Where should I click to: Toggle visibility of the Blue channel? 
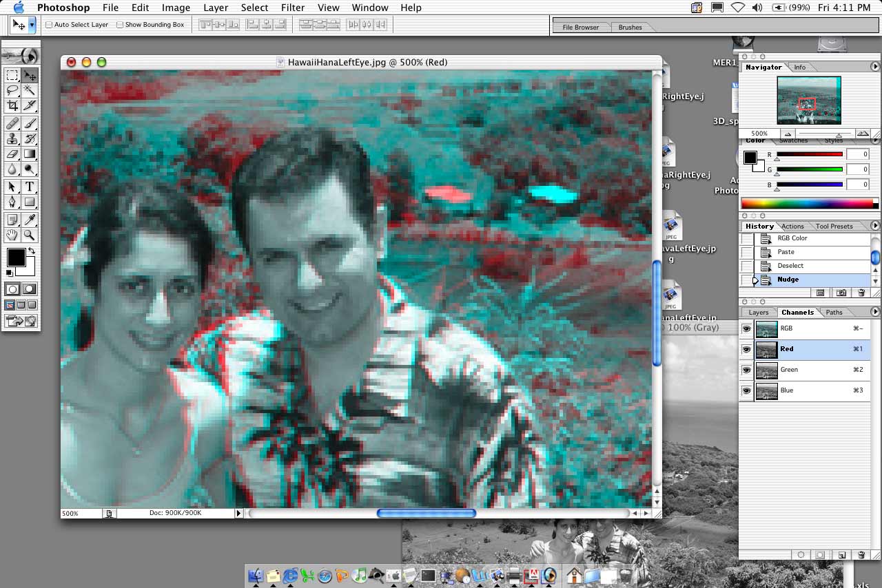tap(746, 391)
